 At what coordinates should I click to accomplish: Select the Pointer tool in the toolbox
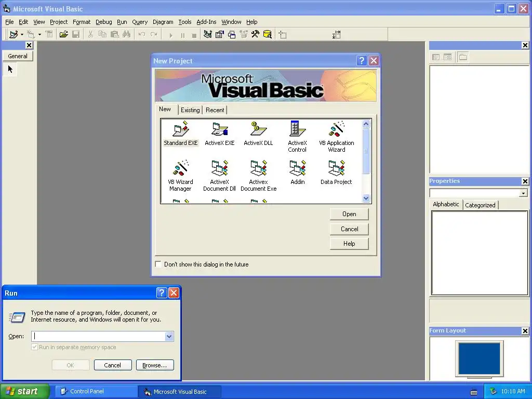tap(10, 69)
